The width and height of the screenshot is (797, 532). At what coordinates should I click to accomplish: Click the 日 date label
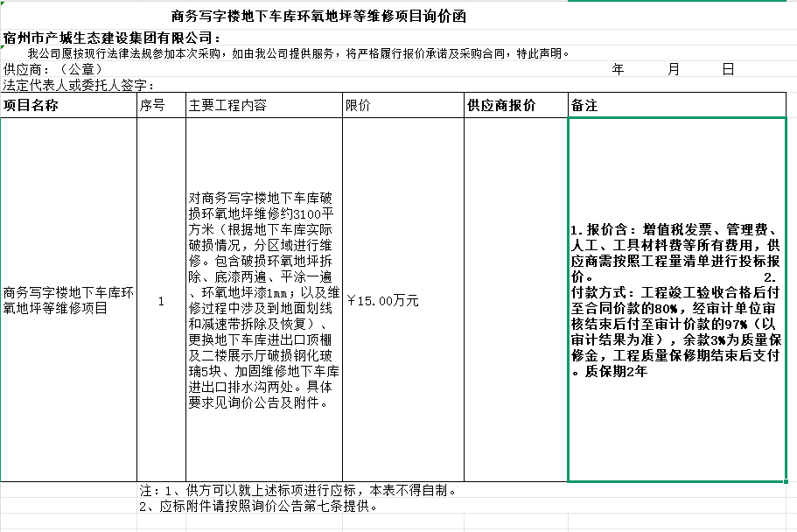pos(728,69)
